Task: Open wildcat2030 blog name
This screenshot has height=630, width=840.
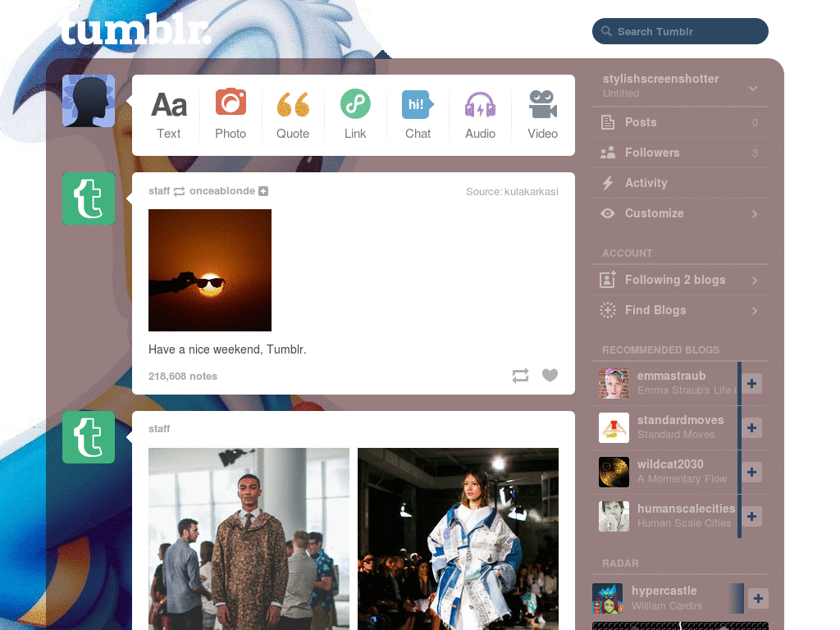Action: coord(670,464)
